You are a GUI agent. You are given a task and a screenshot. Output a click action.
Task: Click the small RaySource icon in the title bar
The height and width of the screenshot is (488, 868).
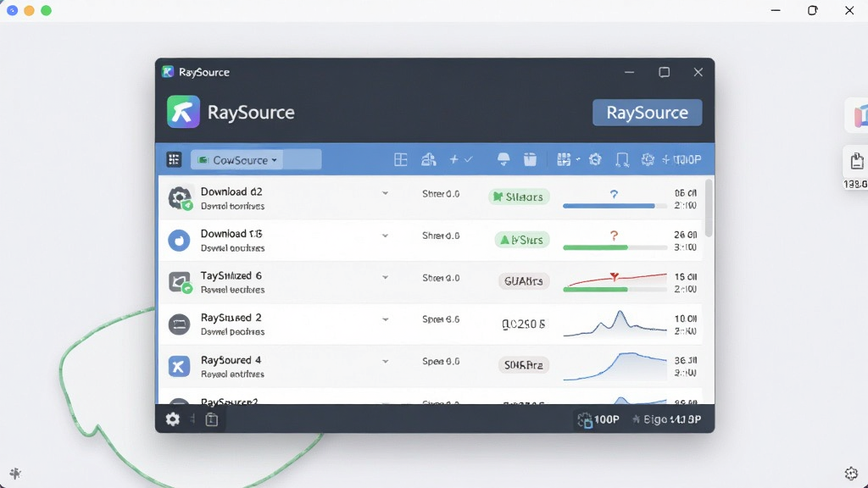[x=168, y=72]
